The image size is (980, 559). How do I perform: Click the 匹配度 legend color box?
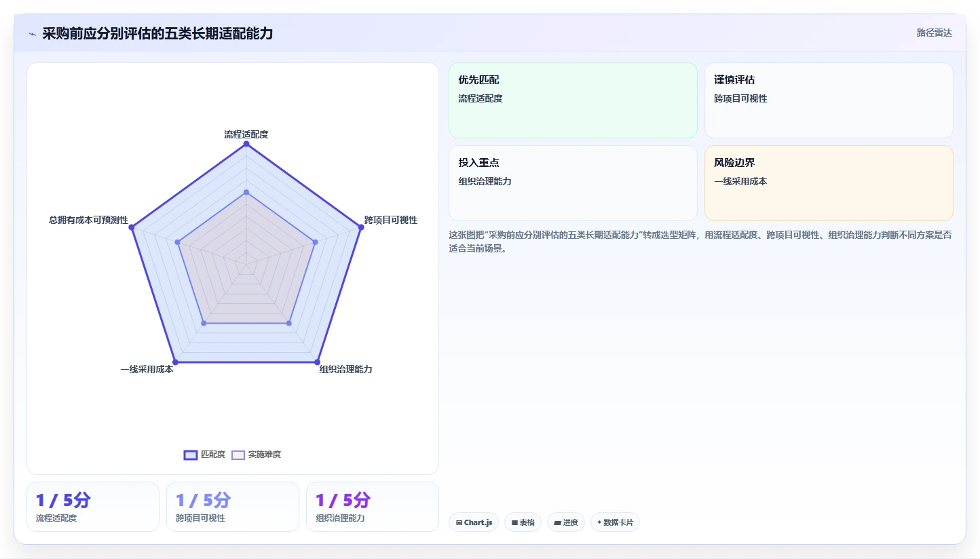pyautogui.click(x=191, y=455)
